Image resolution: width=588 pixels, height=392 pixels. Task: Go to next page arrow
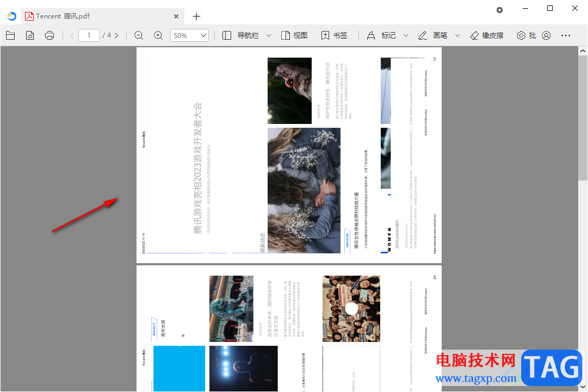(x=116, y=35)
